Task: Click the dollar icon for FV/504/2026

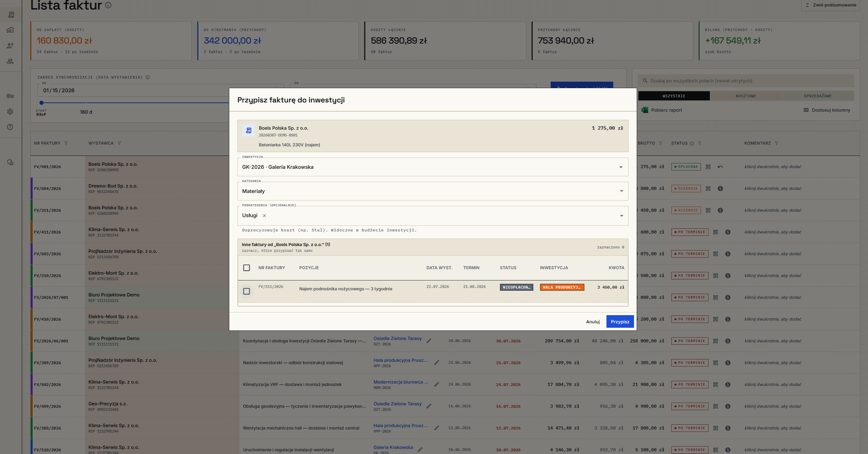Action: (x=720, y=189)
